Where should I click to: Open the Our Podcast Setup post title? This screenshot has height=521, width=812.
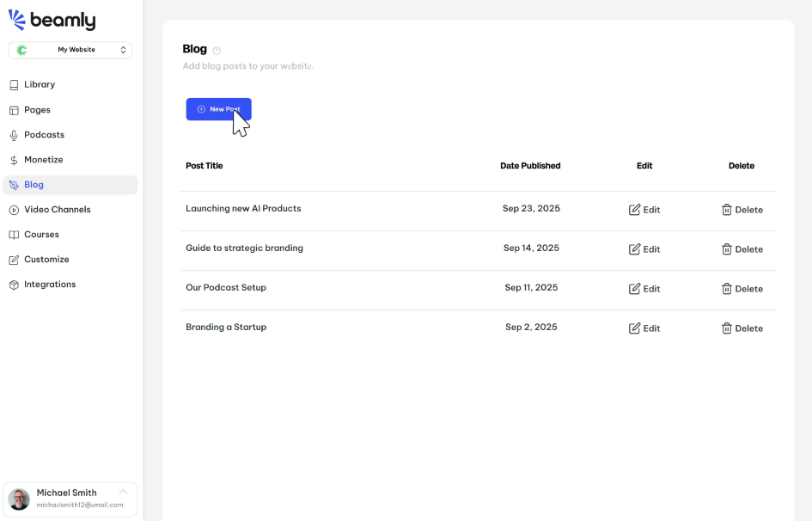(x=226, y=288)
